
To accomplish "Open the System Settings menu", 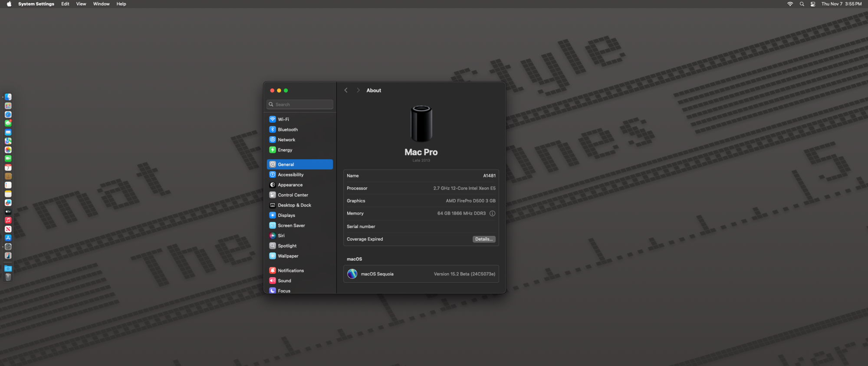I will 36,4.
